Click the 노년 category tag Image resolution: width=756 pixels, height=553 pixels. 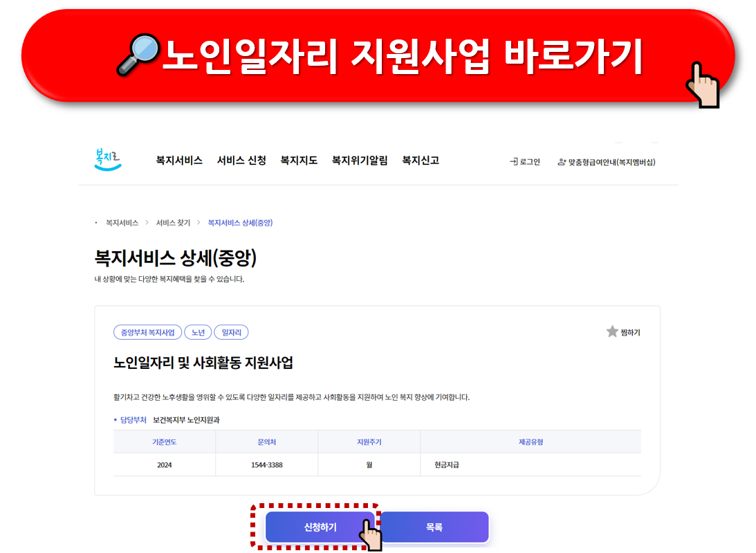pos(199,332)
